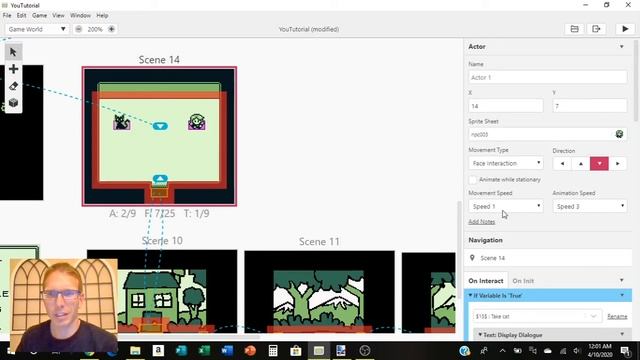Open the project folder icon
This screenshot has height=360, width=640.
click(x=574, y=29)
